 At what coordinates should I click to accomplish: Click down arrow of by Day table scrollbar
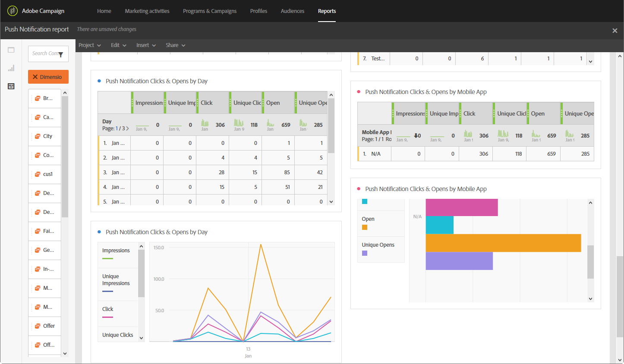click(x=331, y=201)
